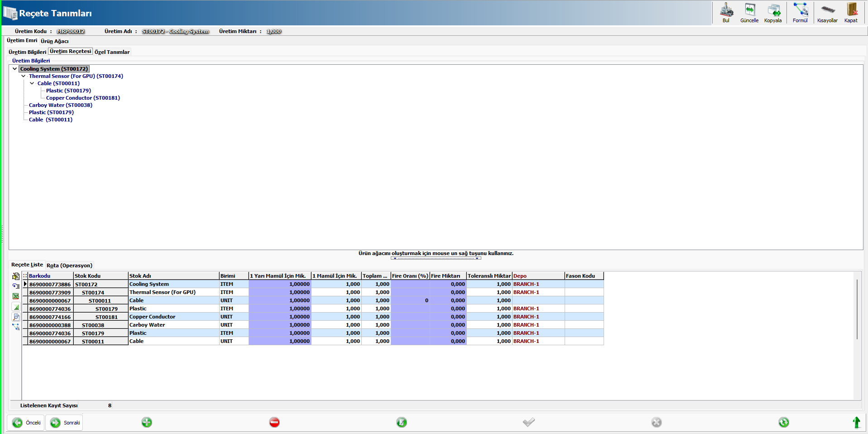868x434 pixels.
Task: Click the Excel export icon beside grid
Action: (16, 296)
